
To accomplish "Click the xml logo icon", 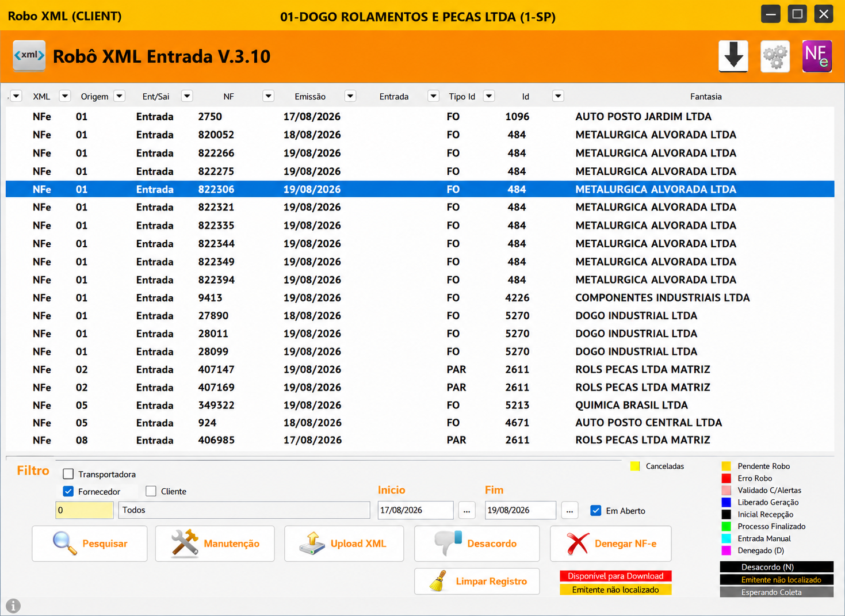I will coord(29,56).
